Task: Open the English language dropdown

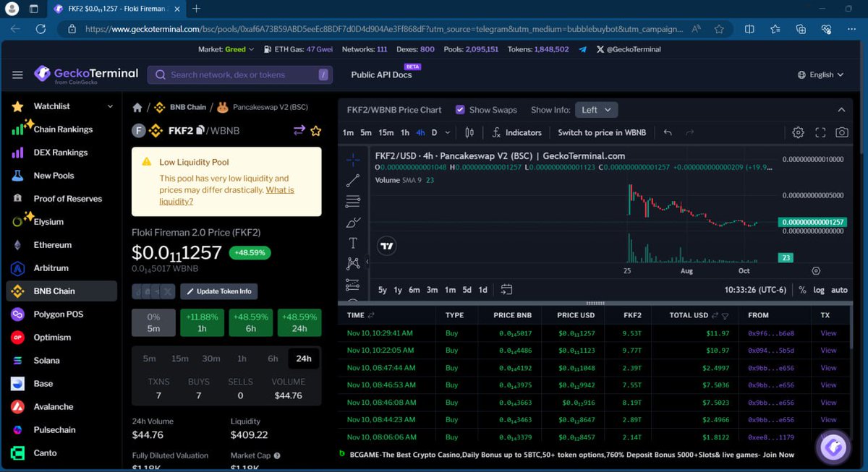Action: (x=820, y=74)
